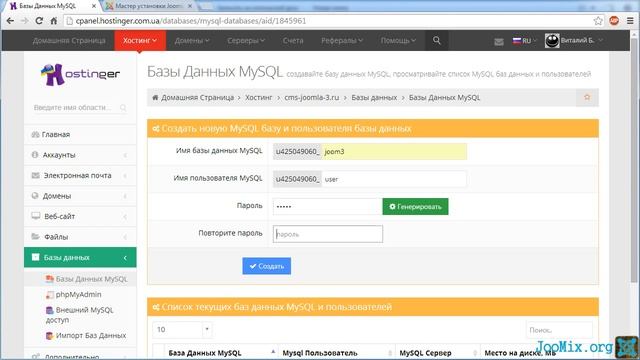The height and width of the screenshot is (360, 640).
Task: Focus the MySQL database name field joom3
Action: 394,151
